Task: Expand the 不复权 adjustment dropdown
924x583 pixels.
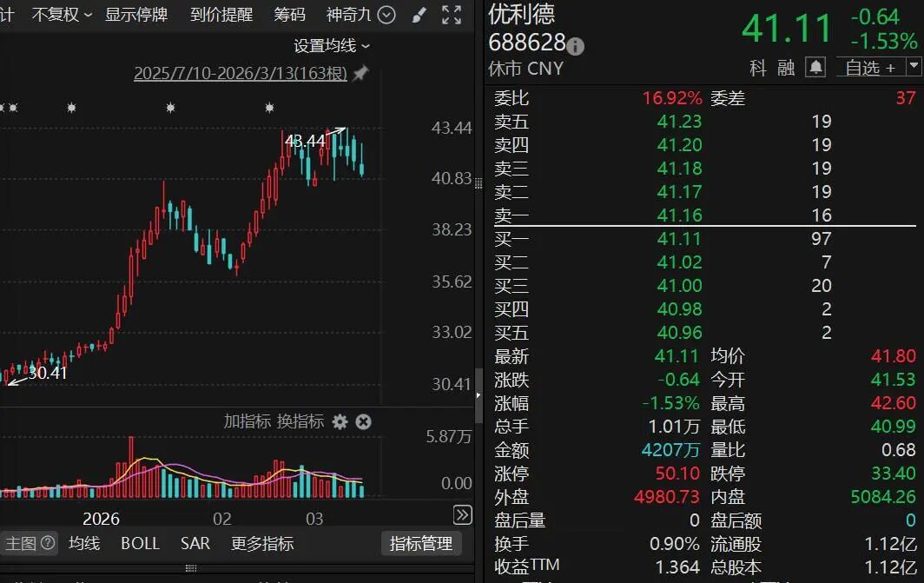Action: (x=62, y=15)
